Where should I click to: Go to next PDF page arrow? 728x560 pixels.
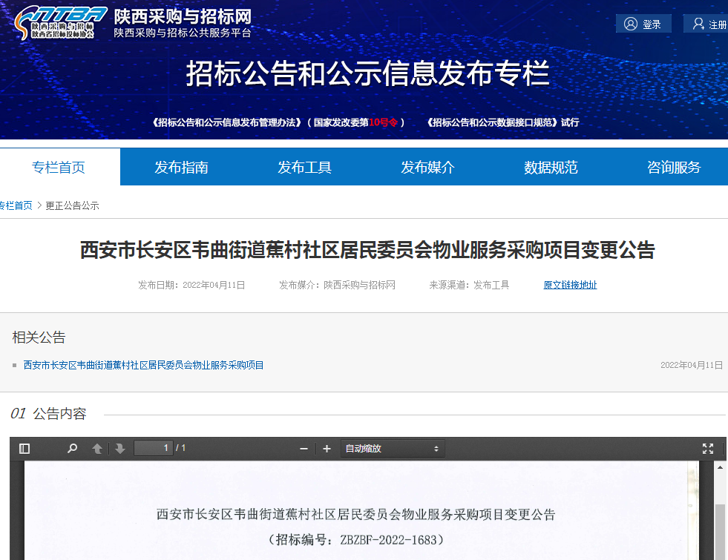tap(119, 449)
